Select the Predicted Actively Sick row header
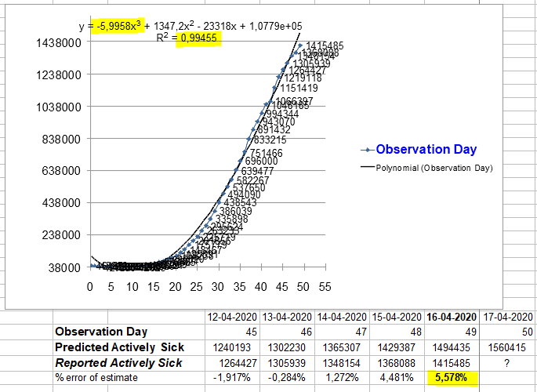537x392 pixels. tap(129, 347)
